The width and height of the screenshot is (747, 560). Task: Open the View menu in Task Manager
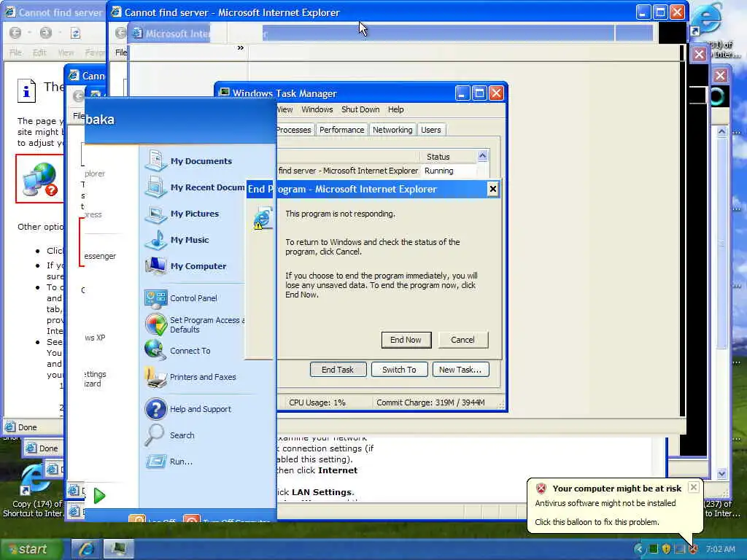(x=285, y=109)
